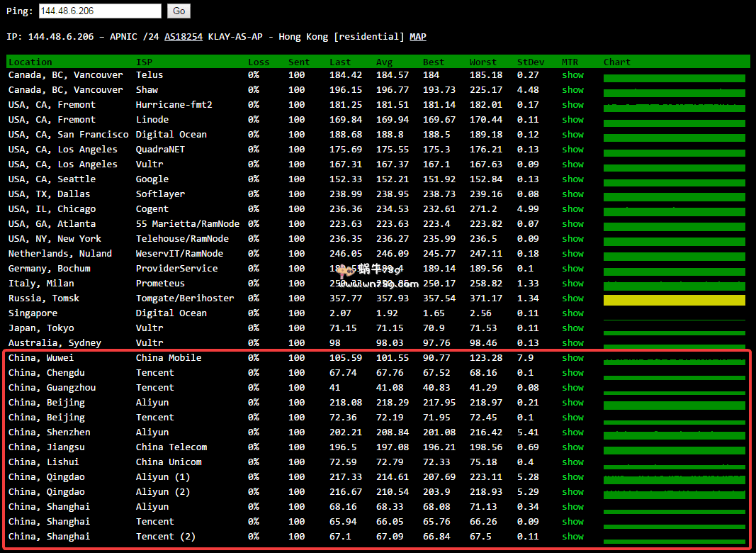Show MTR for Seattle Google row

pos(572,179)
